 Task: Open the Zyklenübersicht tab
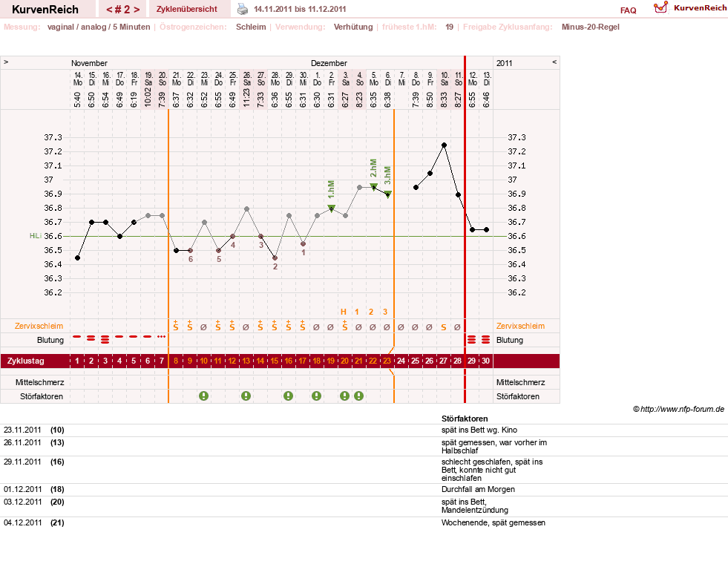point(187,10)
